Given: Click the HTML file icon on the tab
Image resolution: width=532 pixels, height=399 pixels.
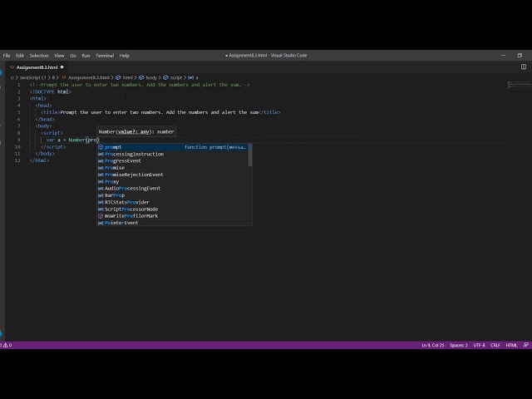Looking at the screenshot, I should tap(12, 67).
